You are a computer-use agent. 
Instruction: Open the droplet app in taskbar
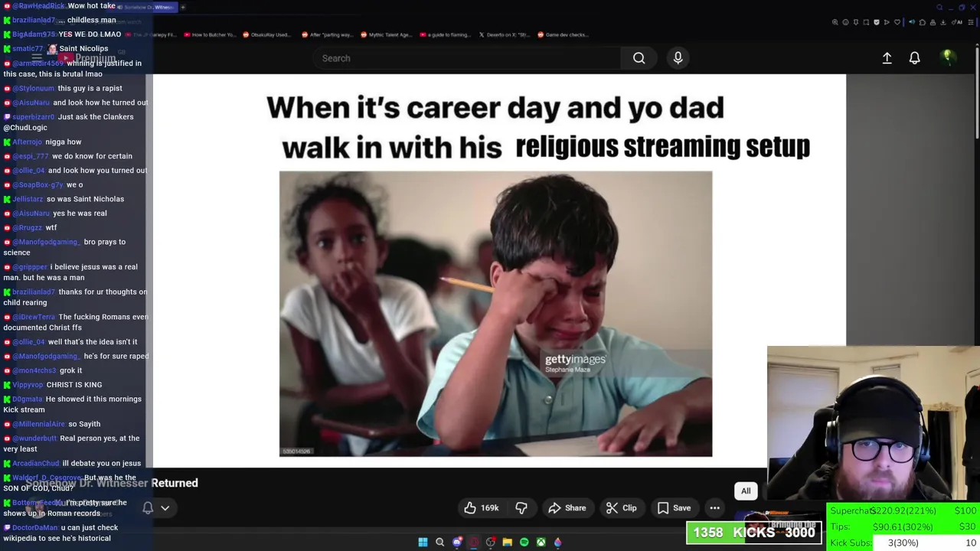557,542
